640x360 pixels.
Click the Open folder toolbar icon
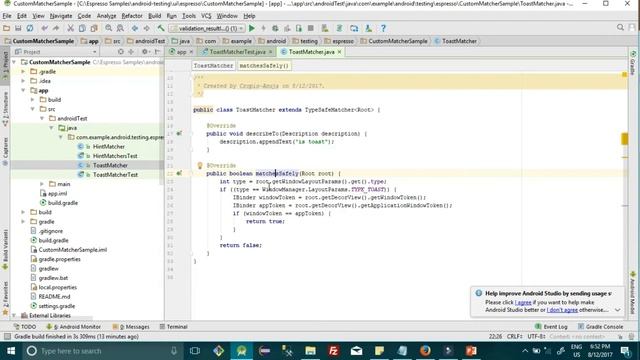pos(6,28)
